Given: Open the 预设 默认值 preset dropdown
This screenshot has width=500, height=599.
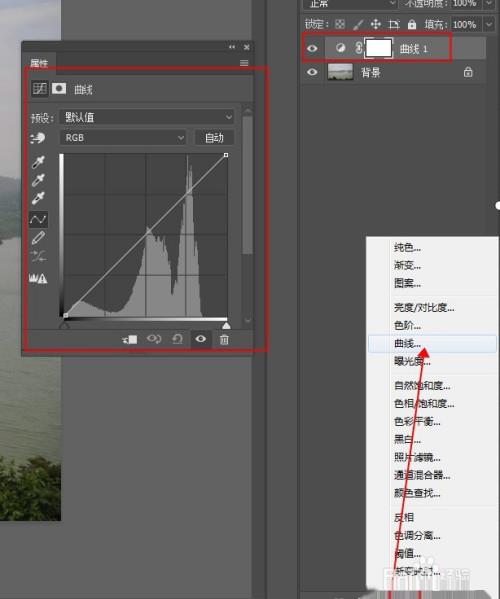Looking at the screenshot, I should [147, 117].
